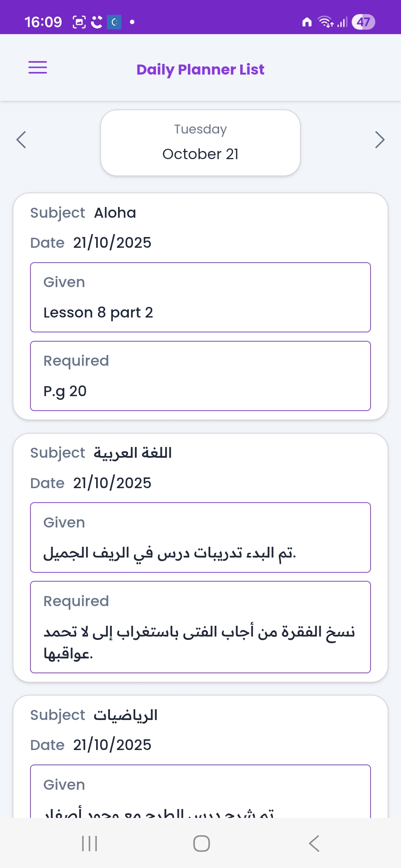This screenshot has height=868, width=401.
Task: Tap the Wi-Fi status icon
Action: click(x=326, y=22)
